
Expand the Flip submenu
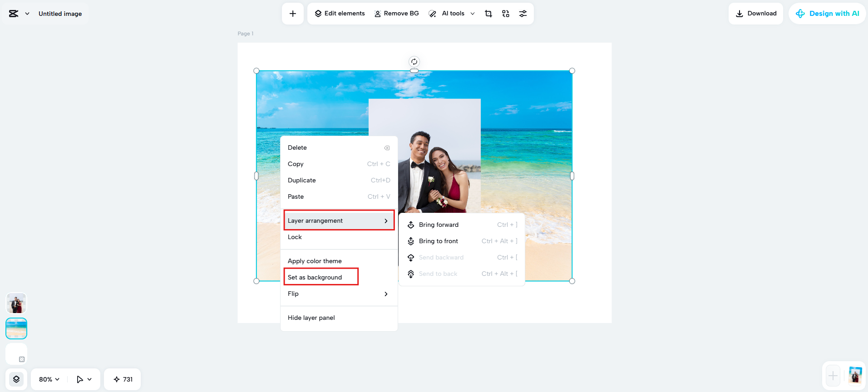(339, 294)
